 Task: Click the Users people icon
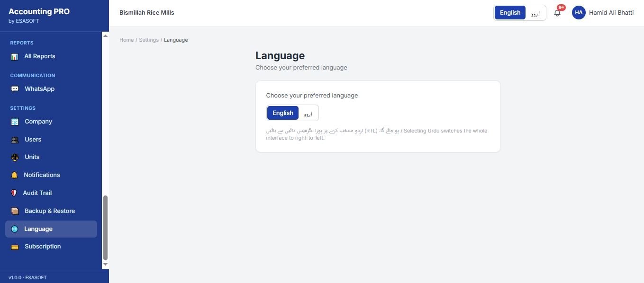tap(15, 140)
